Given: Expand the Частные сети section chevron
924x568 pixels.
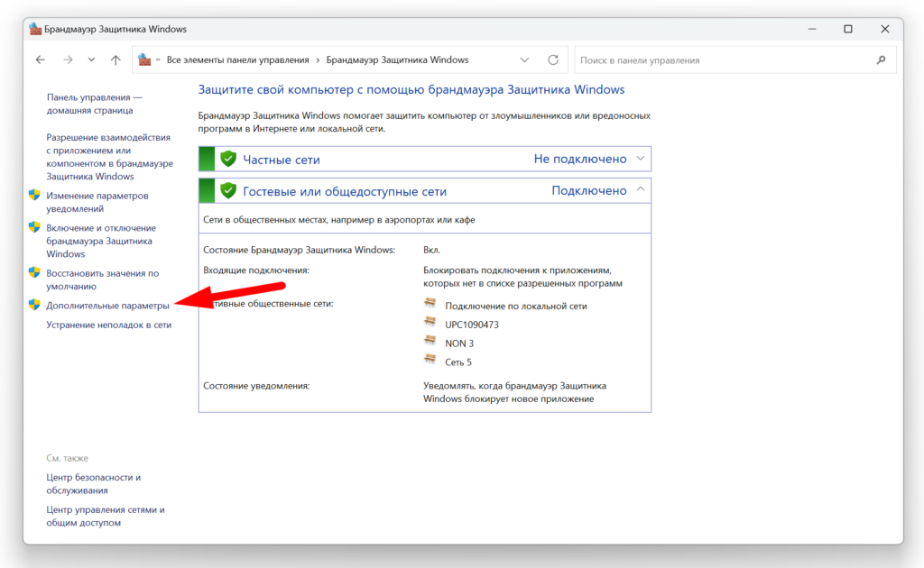Looking at the screenshot, I should pos(641,159).
